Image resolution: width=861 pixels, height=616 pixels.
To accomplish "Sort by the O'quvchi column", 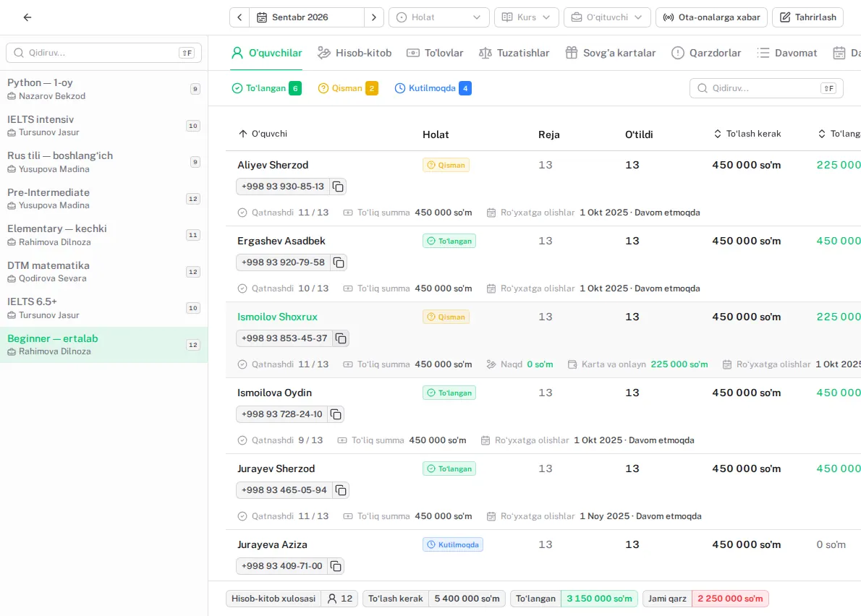I will (263, 134).
